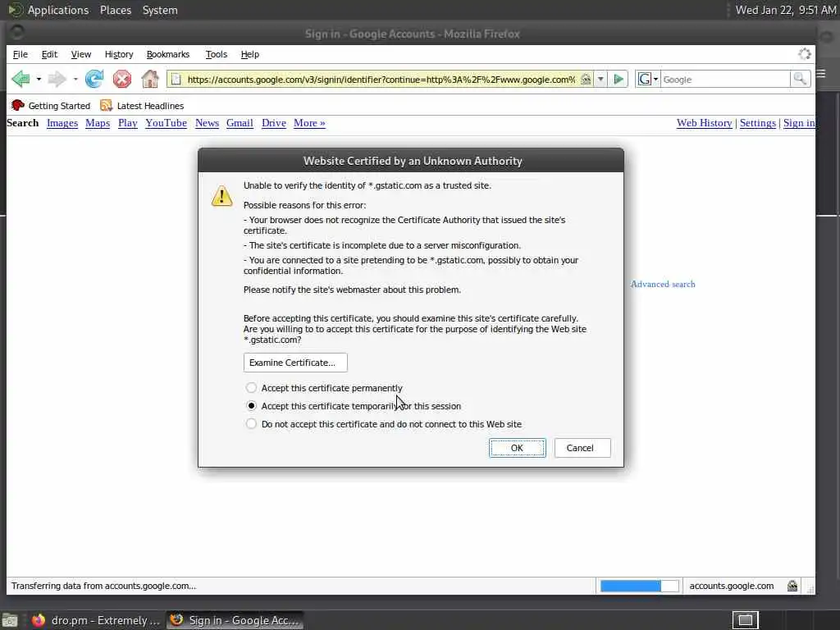
Task: Click the Sign in taskbar window icon
Action: click(x=176, y=620)
